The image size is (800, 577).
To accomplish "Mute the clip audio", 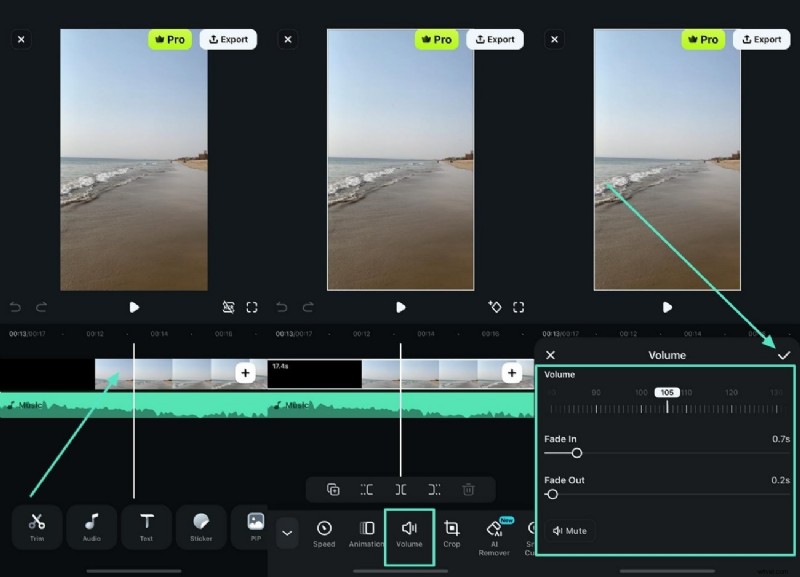I will [568, 531].
